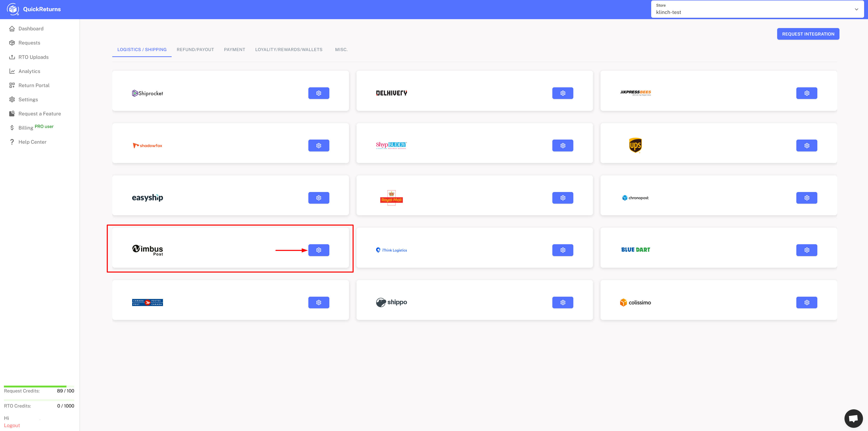
Task: Open Colissimo integration settings gear
Action: point(806,302)
